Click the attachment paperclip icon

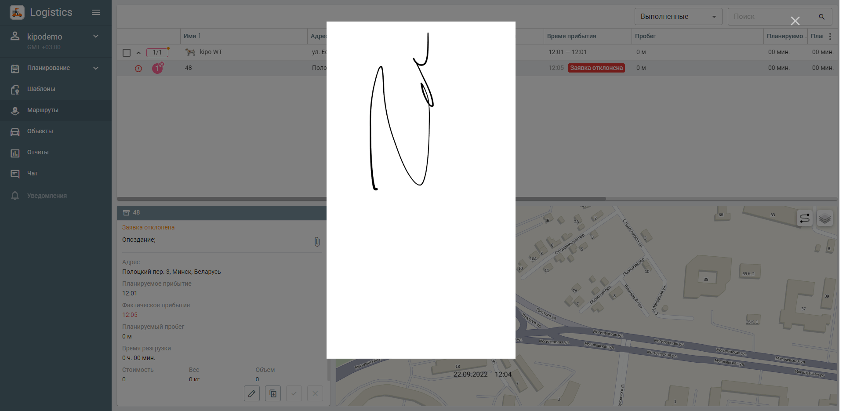click(x=317, y=242)
